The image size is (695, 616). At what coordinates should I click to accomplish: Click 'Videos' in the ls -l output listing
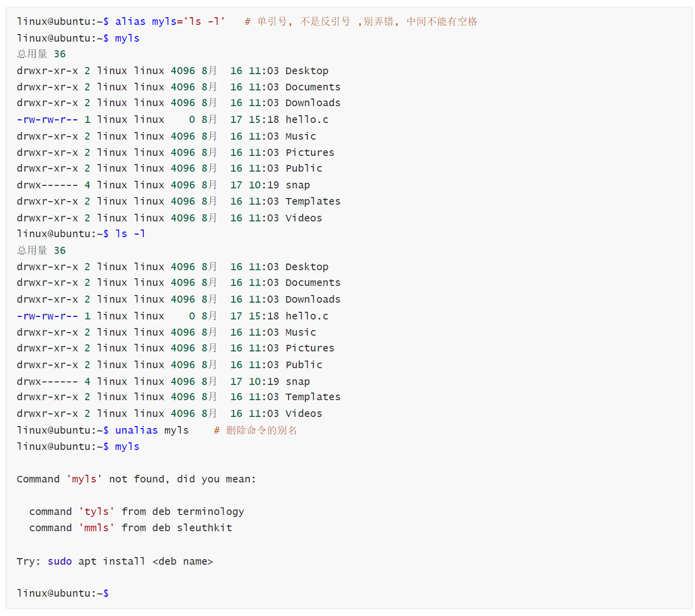click(304, 413)
